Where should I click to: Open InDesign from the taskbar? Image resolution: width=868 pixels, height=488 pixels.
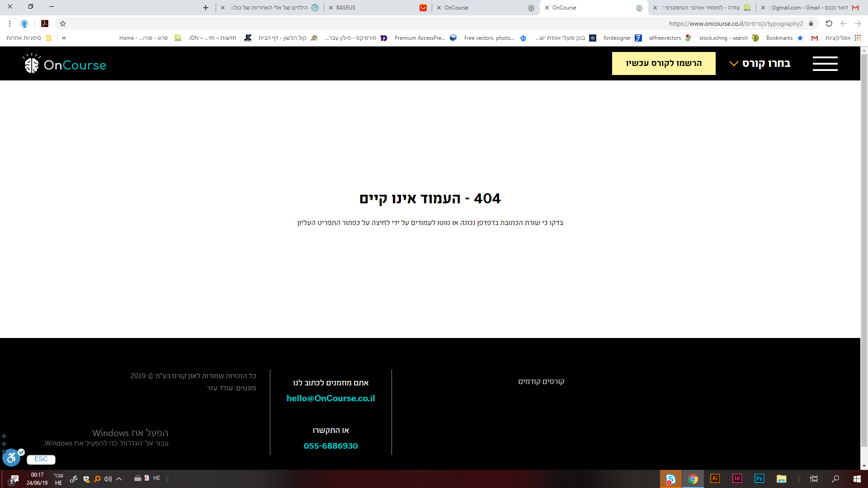pyautogui.click(x=737, y=479)
